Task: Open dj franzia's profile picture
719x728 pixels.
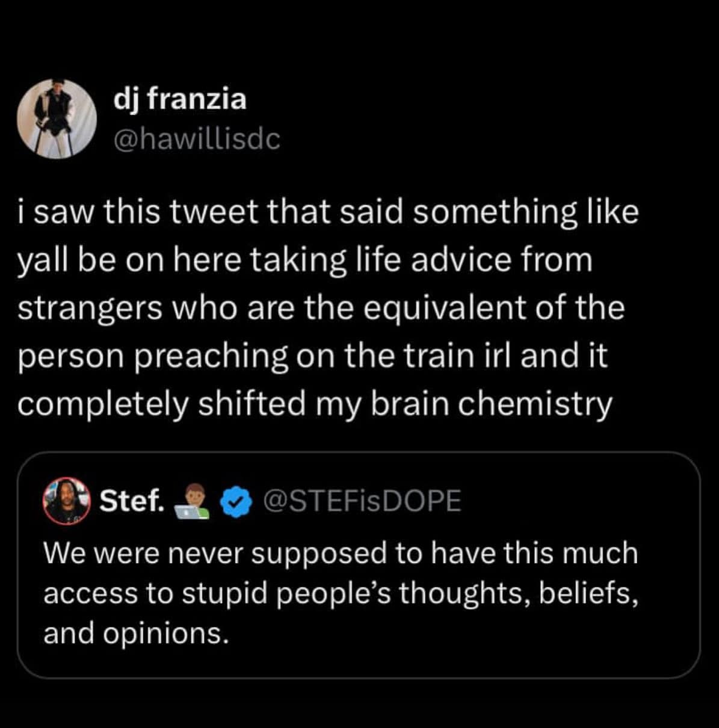Action: 57,119
